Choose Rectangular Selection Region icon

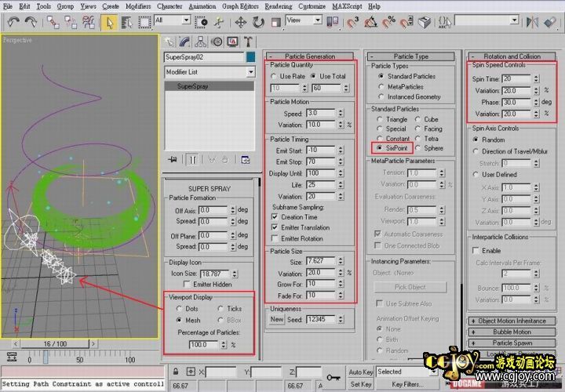click(144, 22)
